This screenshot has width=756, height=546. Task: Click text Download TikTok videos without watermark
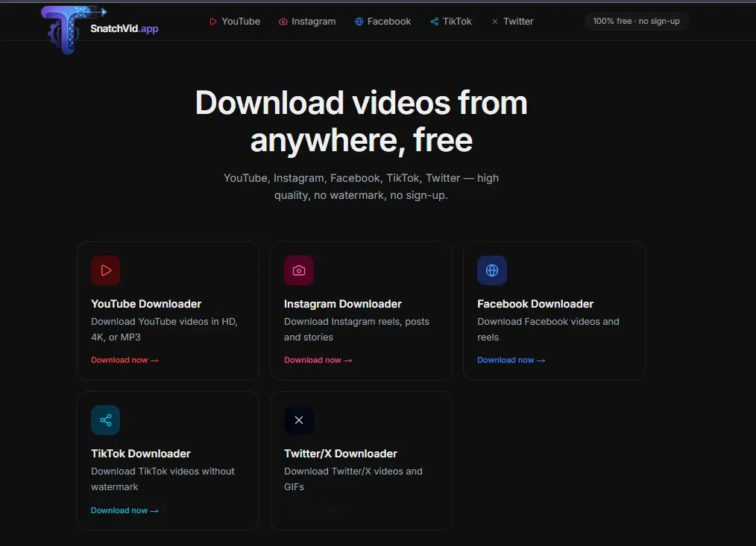pyautogui.click(x=163, y=479)
